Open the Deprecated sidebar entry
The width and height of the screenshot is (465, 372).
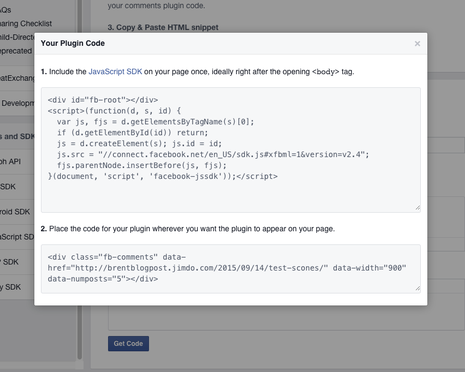tap(16, 51)
